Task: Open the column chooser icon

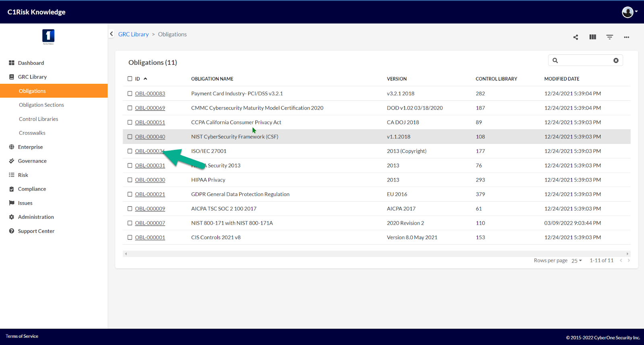Action: tap(592, 37)
